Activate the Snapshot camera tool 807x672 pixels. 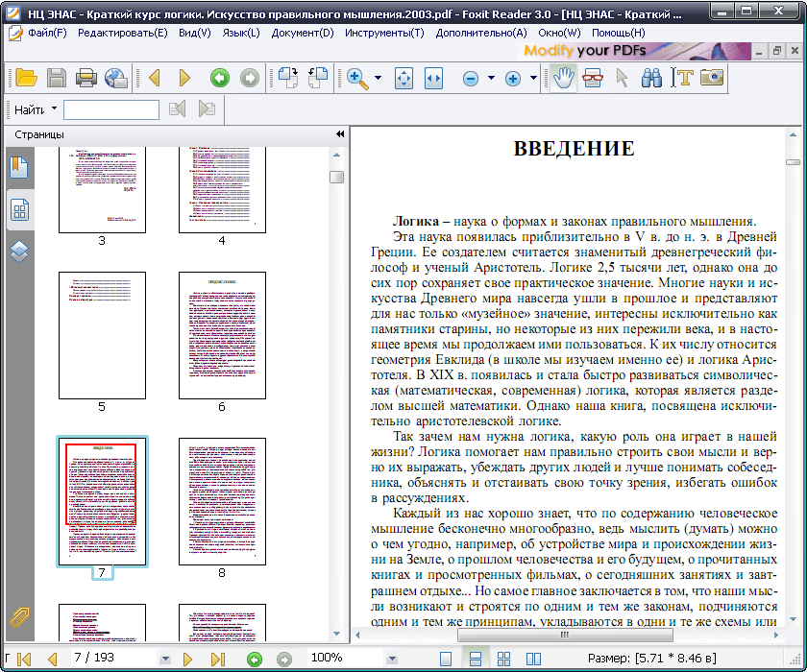click(712, 79)
